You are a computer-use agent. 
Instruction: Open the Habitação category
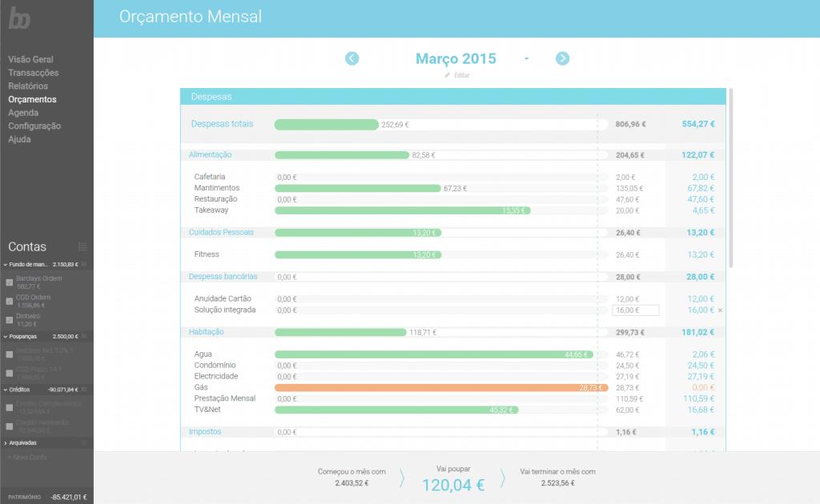206,332
